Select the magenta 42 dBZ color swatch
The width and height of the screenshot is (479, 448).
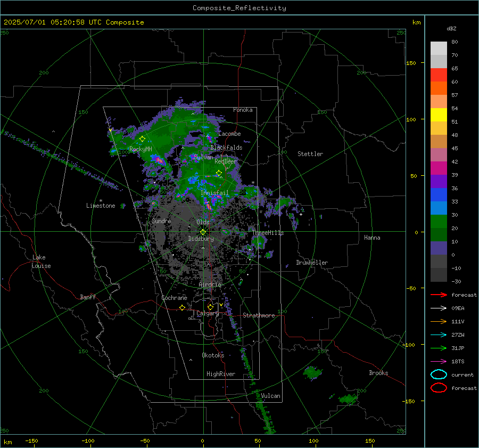point(439,168)
